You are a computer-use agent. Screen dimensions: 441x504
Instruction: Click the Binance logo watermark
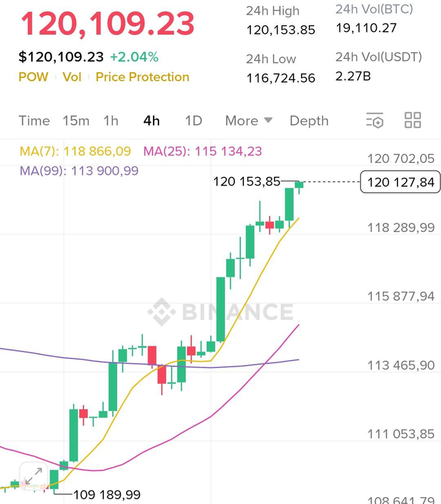220,312
